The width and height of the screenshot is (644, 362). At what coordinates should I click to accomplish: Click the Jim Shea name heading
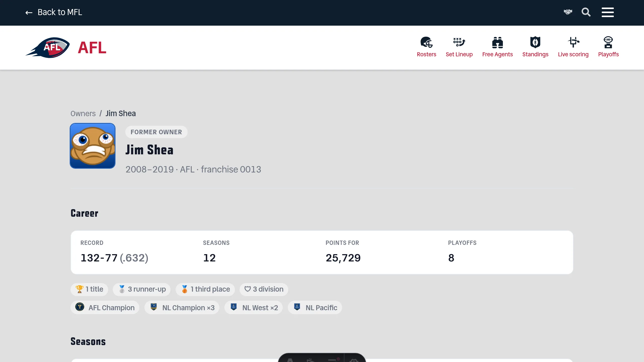tap(149, 150)
